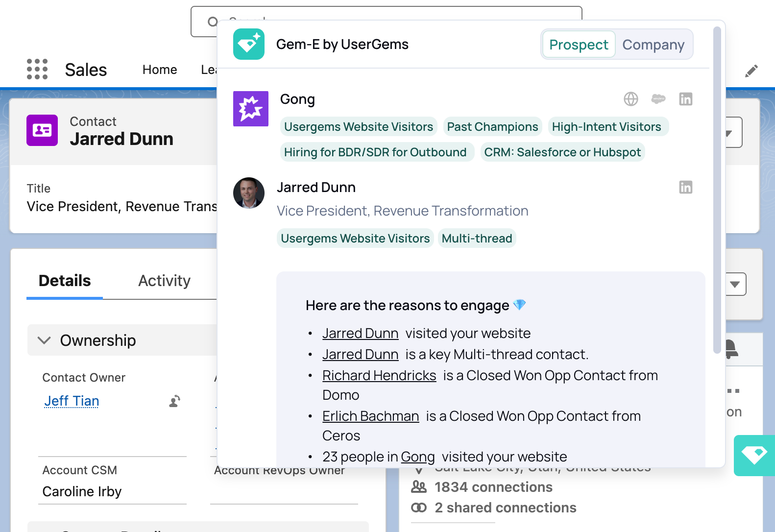
Task: Click the 2 shared connections text
Action: point(506,508)
